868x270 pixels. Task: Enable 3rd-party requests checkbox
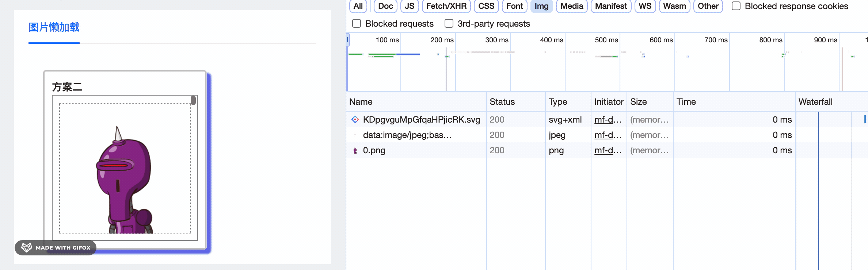pos(449,23)
